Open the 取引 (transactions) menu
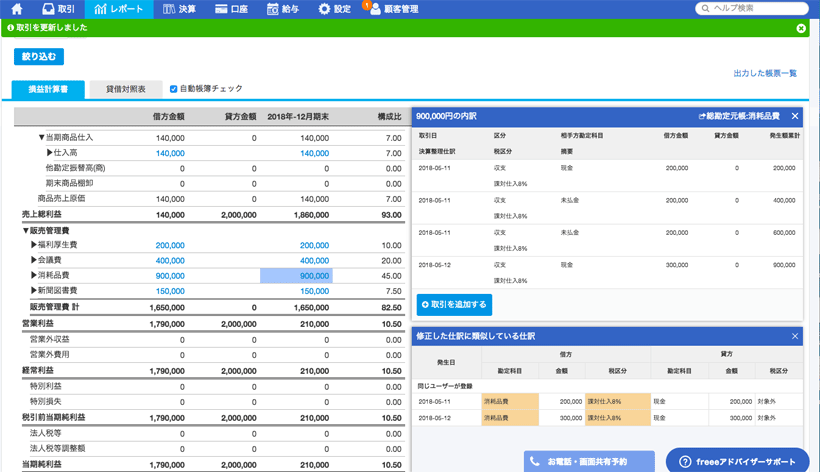Viewport: 820px width, 472px height. (x=58, y=9)
